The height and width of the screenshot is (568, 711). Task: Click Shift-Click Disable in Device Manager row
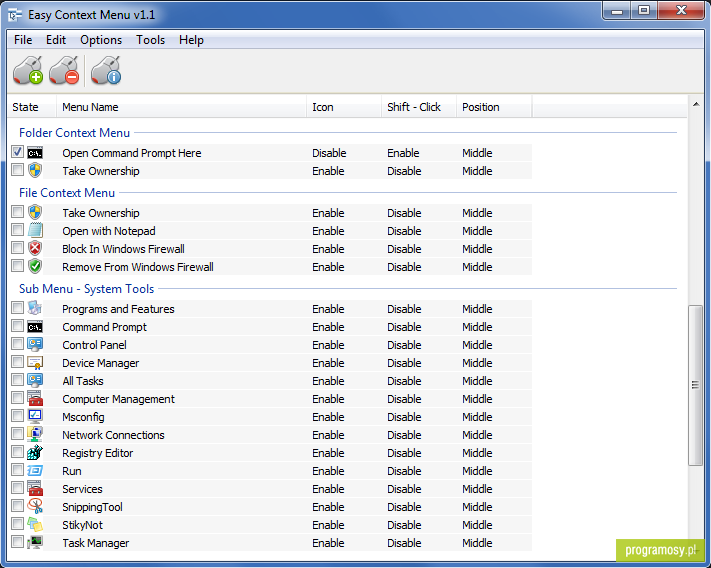pyautogui.click(x=404, y=363)
